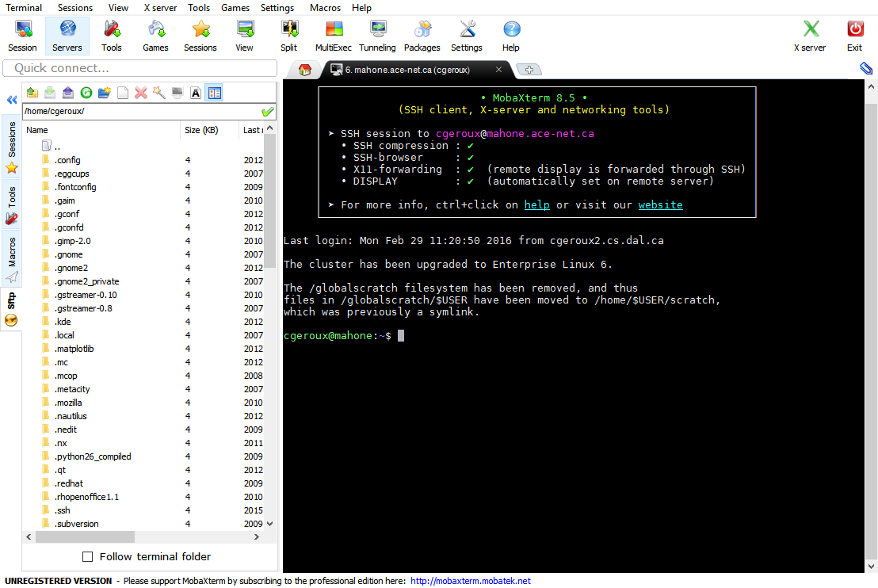Select the Sftp side tab
The height and width of the screenshot is (588, 878).
point(12,309)
